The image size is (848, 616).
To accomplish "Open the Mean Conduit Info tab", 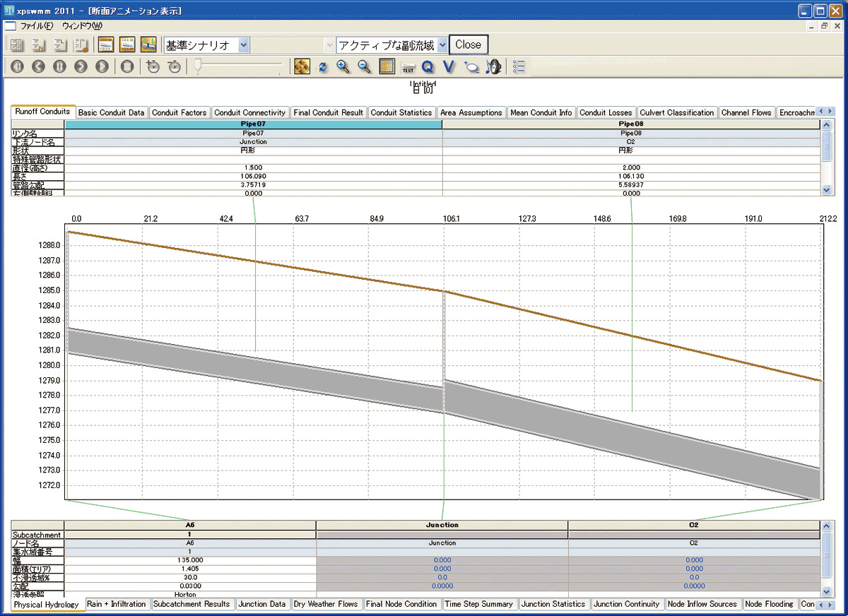I will (x=541, y=112).
